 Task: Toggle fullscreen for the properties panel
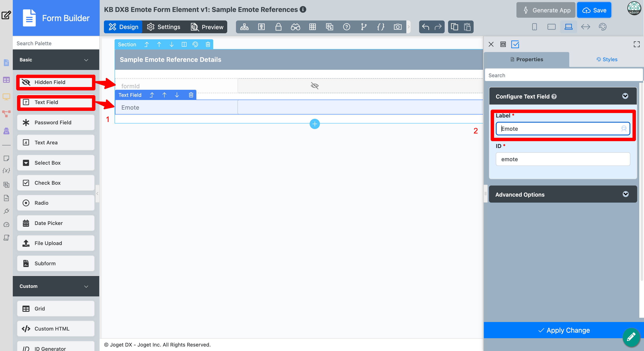pos(637,44)
